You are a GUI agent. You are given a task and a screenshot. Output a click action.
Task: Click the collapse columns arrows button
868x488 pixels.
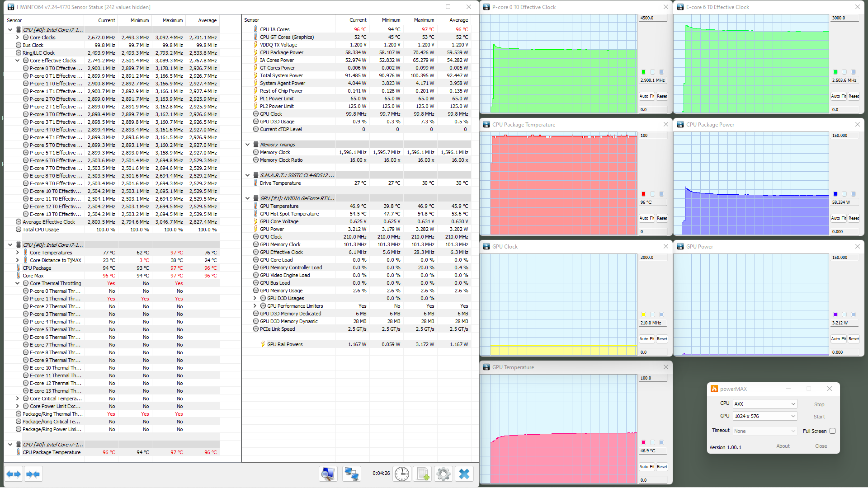click(33, 474)
